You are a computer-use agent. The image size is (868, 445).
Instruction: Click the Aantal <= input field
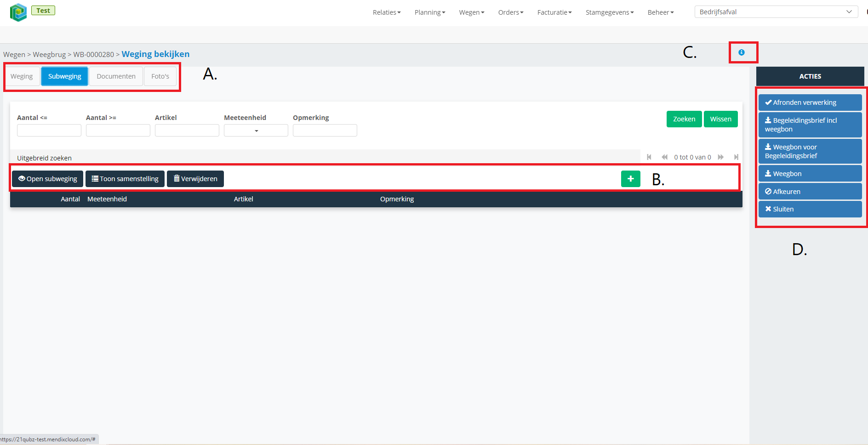tap(49, 131)
